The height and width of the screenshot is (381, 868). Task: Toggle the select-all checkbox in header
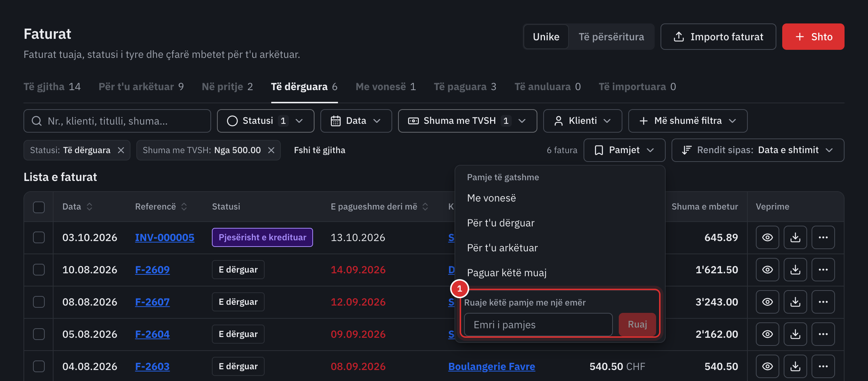click(39, 207)
